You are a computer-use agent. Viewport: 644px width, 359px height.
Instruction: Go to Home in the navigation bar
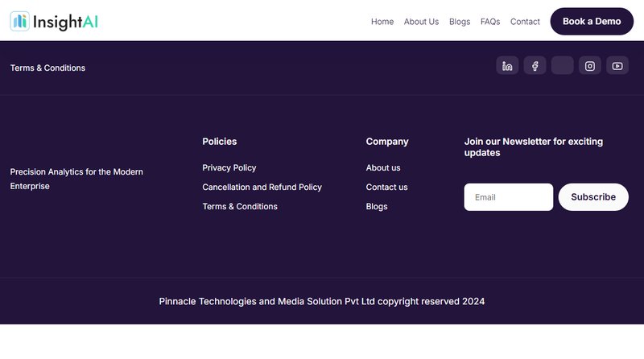(x=382, y=22)
